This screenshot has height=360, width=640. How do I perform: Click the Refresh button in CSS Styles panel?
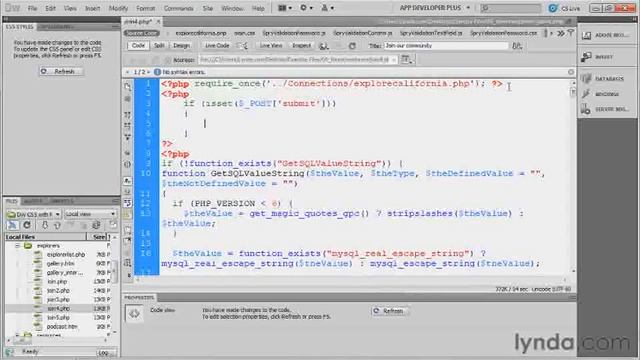click(x=61, y=71)
